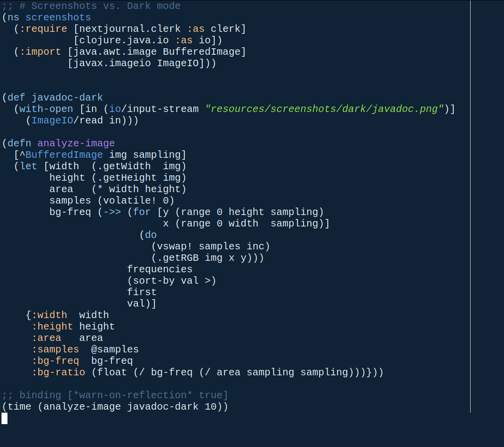Click the javadoc.png resource path string
The height and width of the screenshot is (447, 504).
324,109
